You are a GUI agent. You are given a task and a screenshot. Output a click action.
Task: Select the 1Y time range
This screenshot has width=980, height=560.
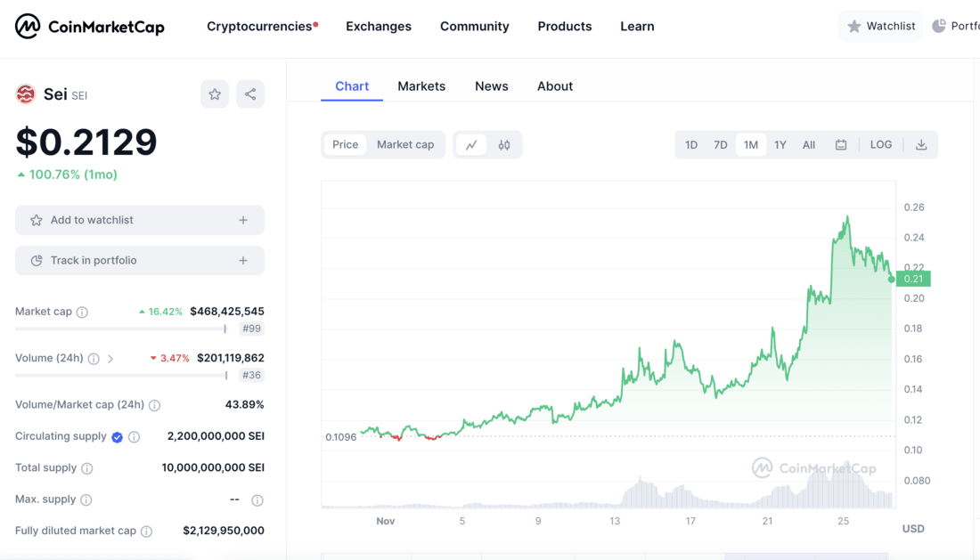click(780, 143)
